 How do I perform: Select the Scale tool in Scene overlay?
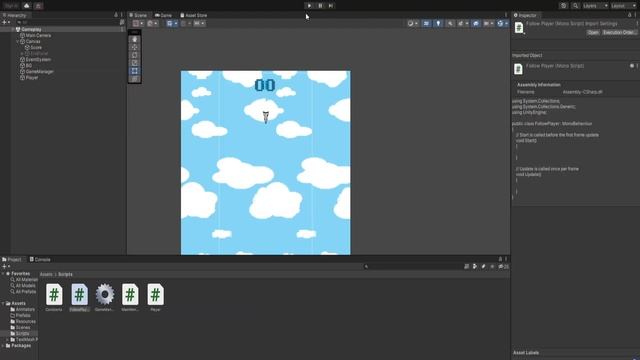(135, 63)
